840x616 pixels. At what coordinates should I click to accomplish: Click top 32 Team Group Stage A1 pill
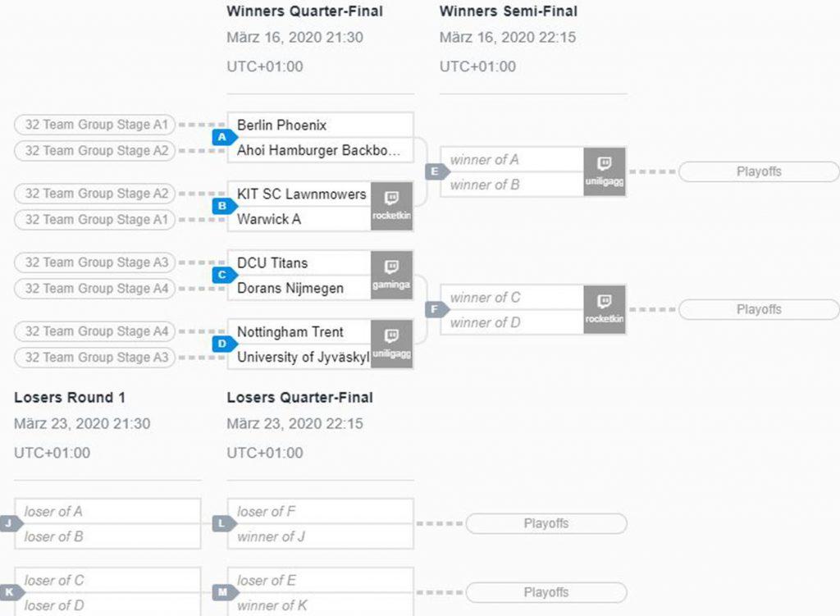click(95, 125)
